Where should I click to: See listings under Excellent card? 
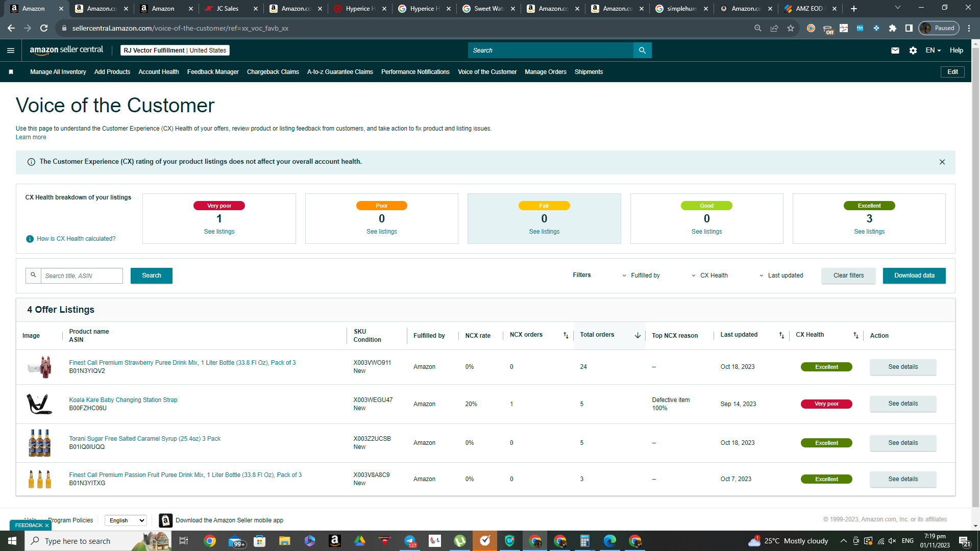click(x=869, y=232)
